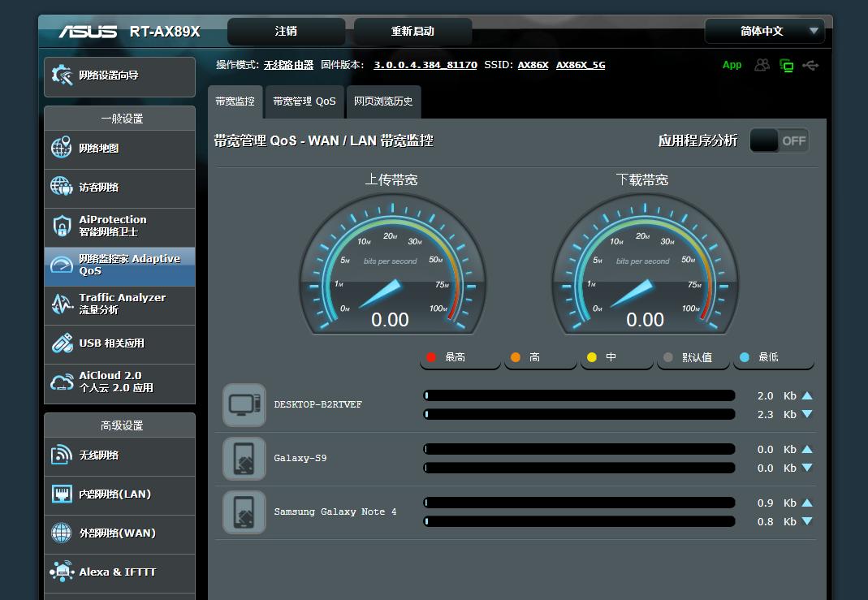This screenshot has height=600, width=868.
Task: Toggle the 应用程序分析 OFF switch
Action: click(779, 140)
